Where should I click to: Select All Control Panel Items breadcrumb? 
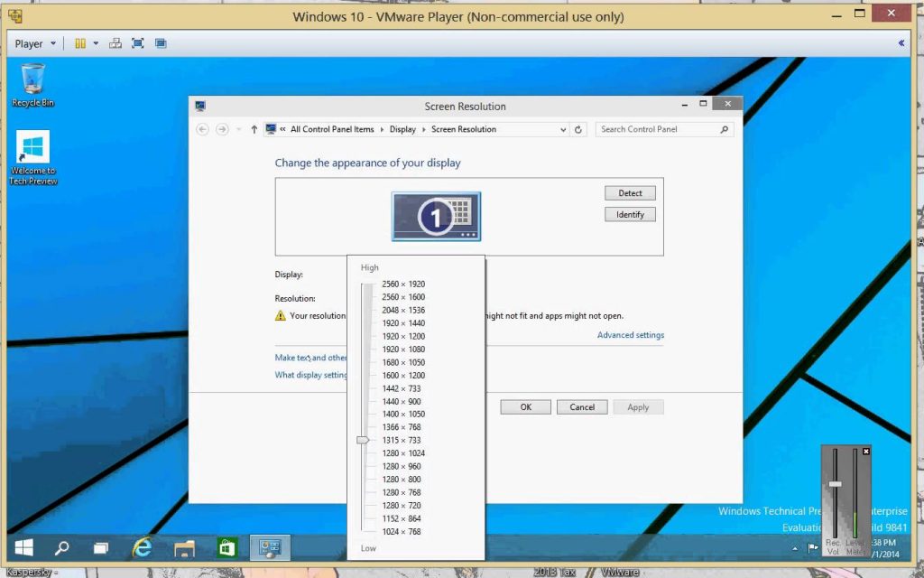click(332, 129)
